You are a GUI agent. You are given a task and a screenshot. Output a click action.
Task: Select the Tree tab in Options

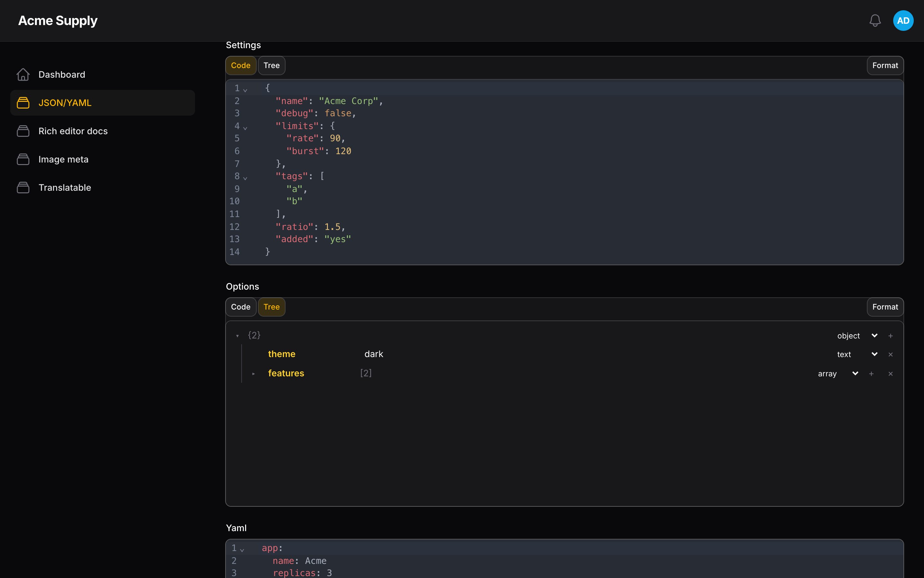pyautogui.click(x=271, y=307)
